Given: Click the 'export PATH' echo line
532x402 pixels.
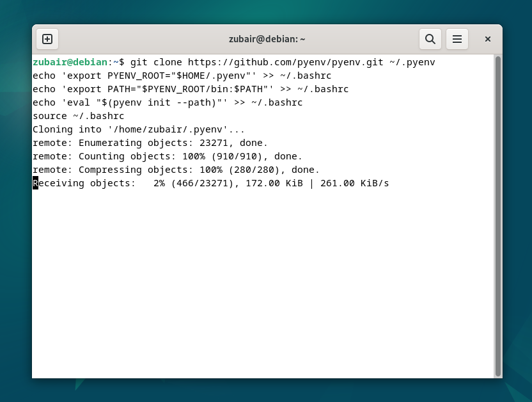Looking at the screenshot, I should click(x=191, y=89).
